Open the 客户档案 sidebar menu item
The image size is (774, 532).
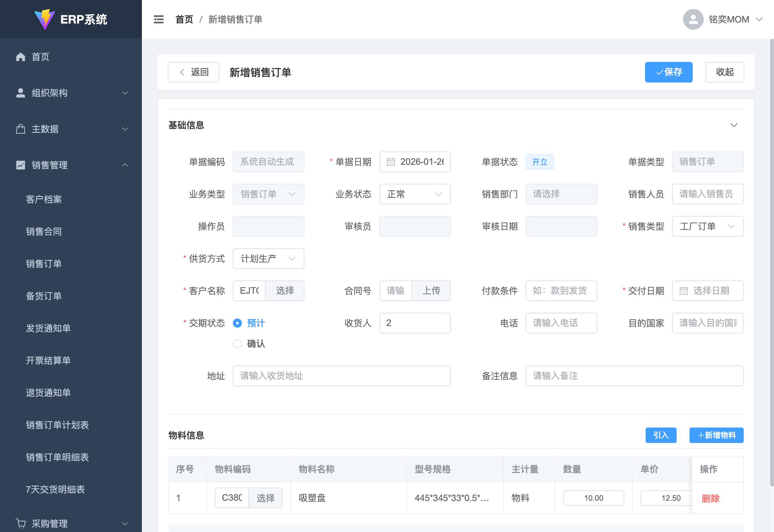click(x=44, y=199)
